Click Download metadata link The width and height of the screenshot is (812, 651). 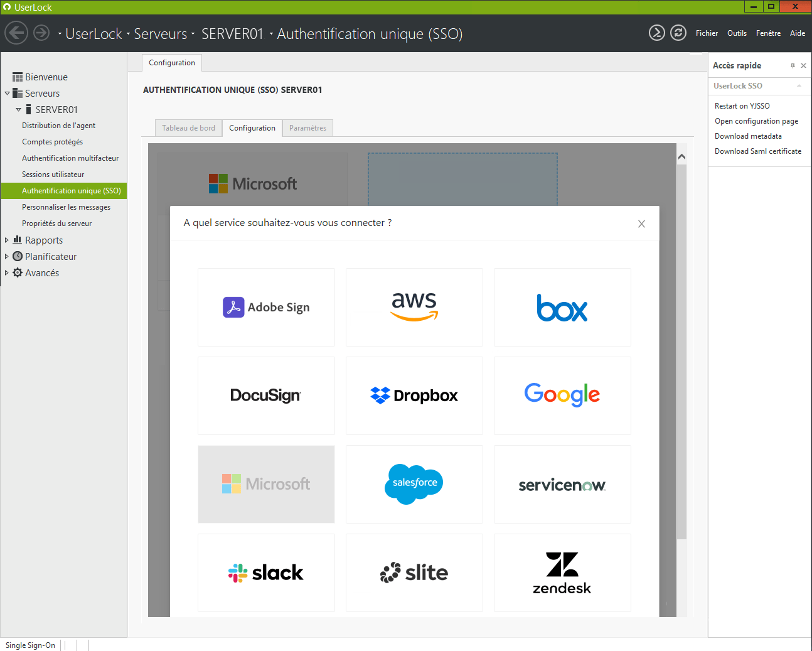pyautogui.click(x=748, y=136)
